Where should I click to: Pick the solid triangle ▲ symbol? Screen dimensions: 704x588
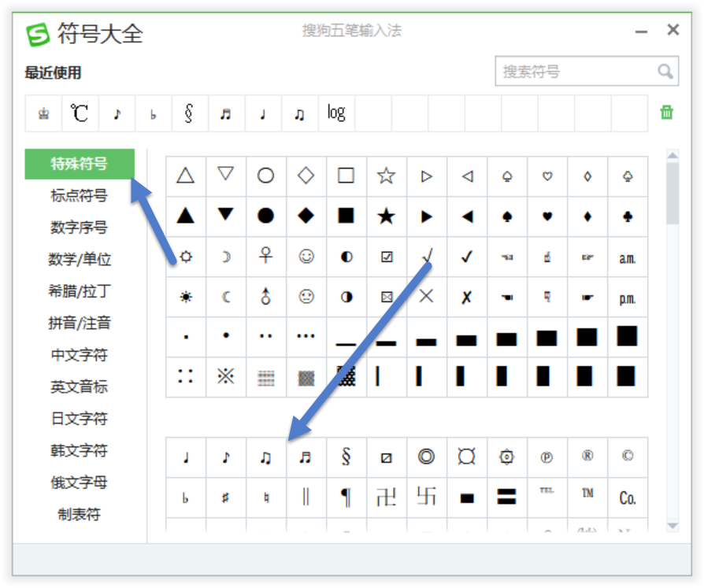[x=186, y=216]
